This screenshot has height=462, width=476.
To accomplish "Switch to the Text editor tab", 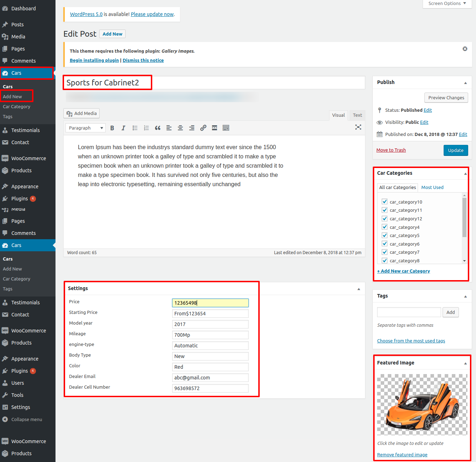I will [x=357, y=115].
